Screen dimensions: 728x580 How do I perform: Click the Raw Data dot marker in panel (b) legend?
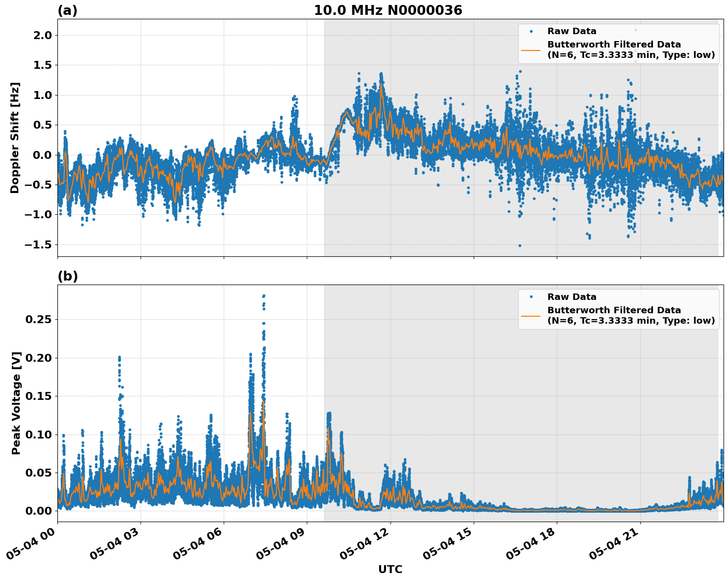(531, 296)
